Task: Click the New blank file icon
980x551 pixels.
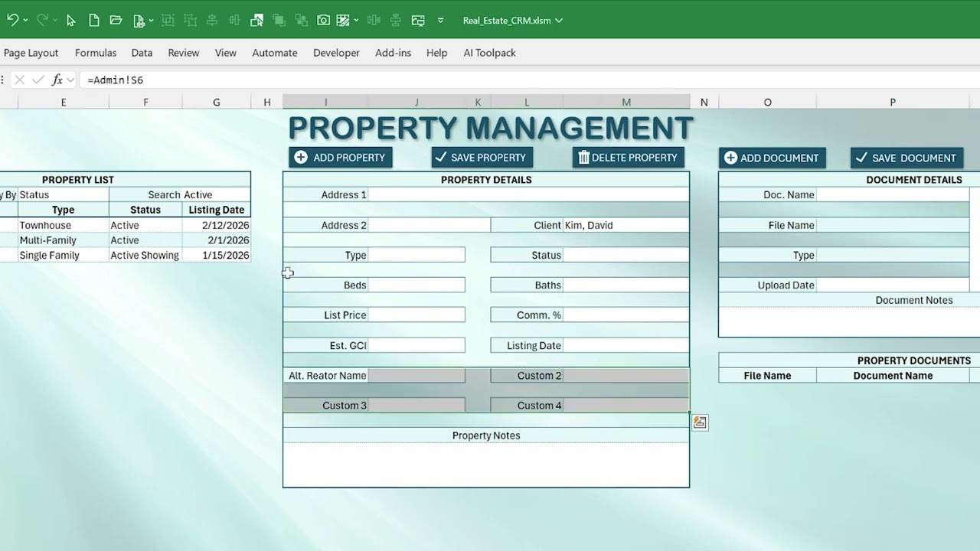Action: (x=93, y=21)
